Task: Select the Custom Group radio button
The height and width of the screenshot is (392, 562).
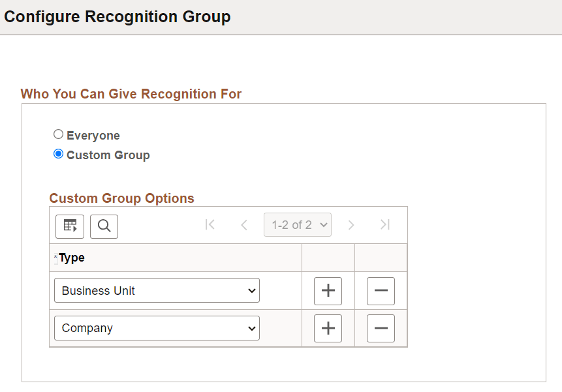Action: pyautogui.click(x=58, y=154)
